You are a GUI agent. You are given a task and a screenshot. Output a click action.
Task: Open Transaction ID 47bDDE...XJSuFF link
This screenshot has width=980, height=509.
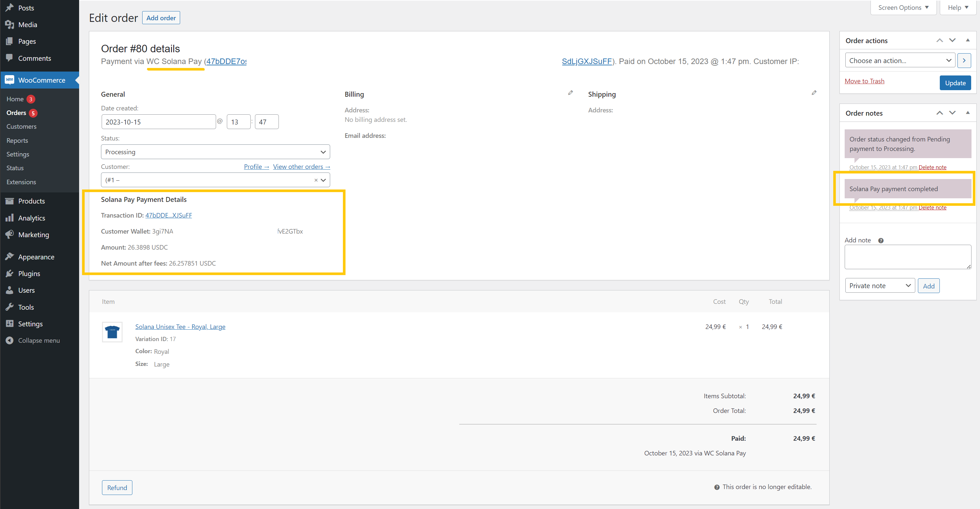click(x=169, y=215)
